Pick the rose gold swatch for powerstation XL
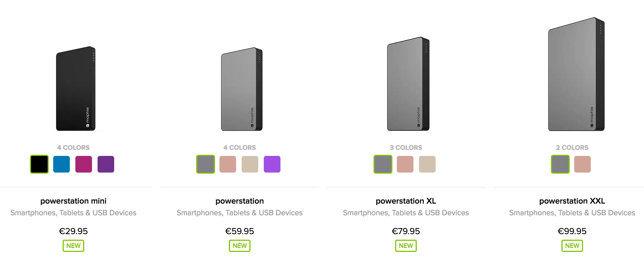Screen dimensions: 644x258 point(405,164)
